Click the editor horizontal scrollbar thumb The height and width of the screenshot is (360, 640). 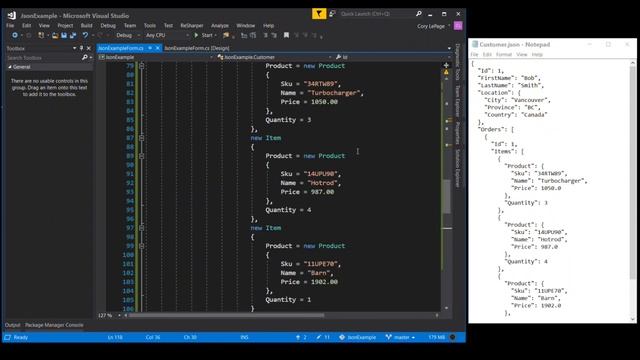click(x=227, y=315)
